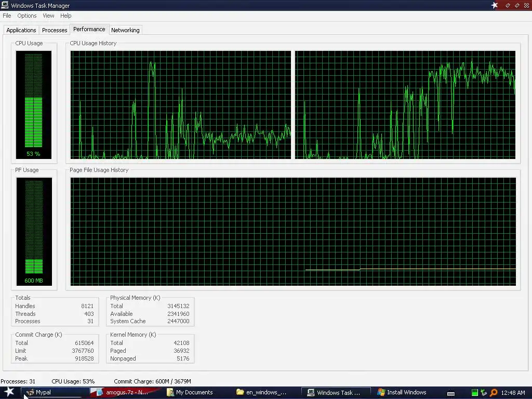Click Kernel Memory Paged 36932
Screen dimensions: 532x399
(181, 351)
